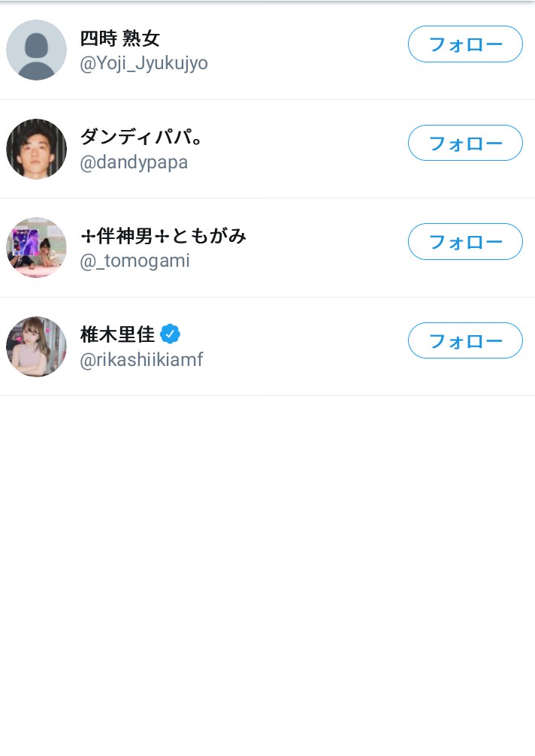Select the +伴神男+ともがみ display name
The image size is (535, 756).
(x=163, y=236)
